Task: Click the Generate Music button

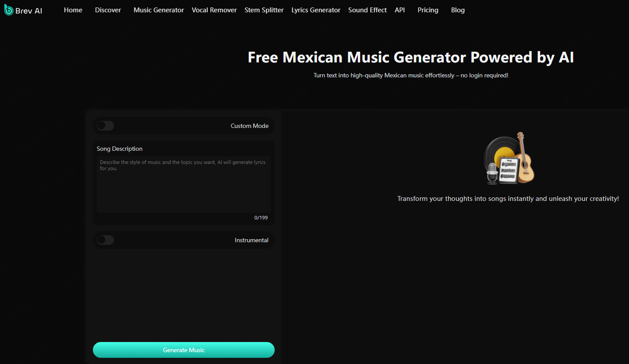Action: coord(184,350)
